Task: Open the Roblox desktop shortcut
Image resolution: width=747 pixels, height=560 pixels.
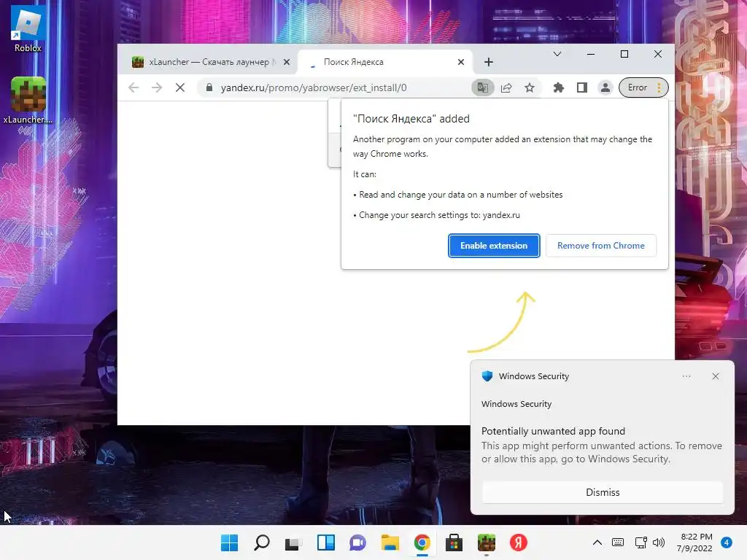Action: click(28, 28)
